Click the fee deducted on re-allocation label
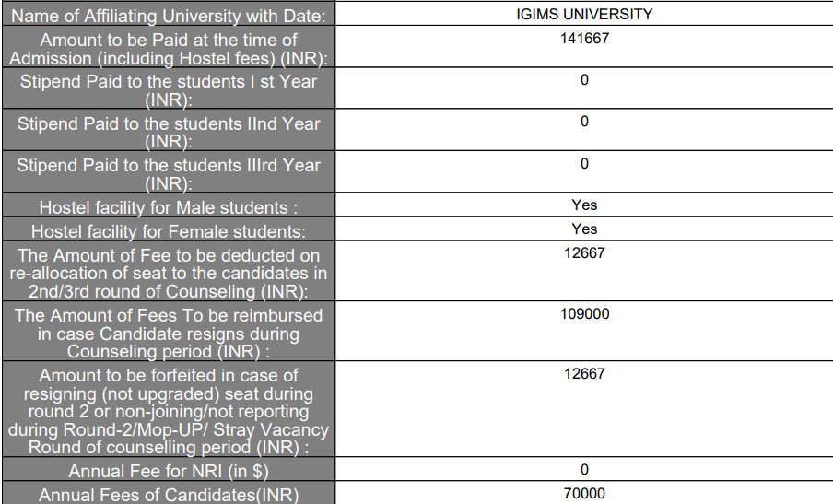Image resolution: width=833 pixels, height=504 pixels. pos(169,273)
